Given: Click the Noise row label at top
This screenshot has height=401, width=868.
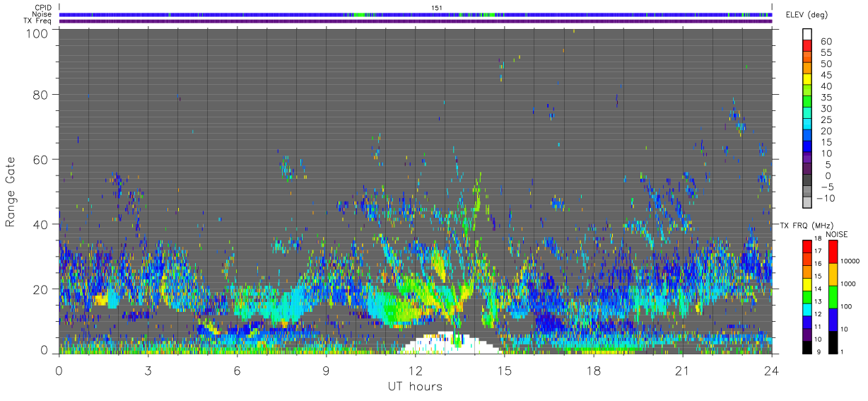Looking at the screenshot, I should [x=42, y=14].
